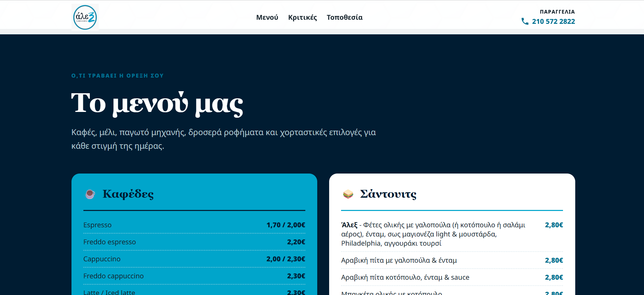This screenshot has width=644, height=295.
Task: Click Cappuccino price 2,00 / 2,30€
Action: [286, 259]
